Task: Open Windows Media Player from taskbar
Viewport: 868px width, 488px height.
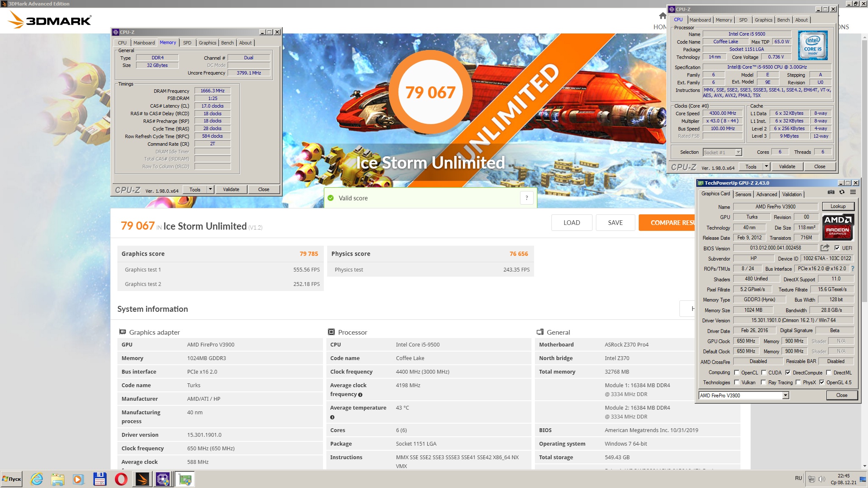Action: point(78,479)
